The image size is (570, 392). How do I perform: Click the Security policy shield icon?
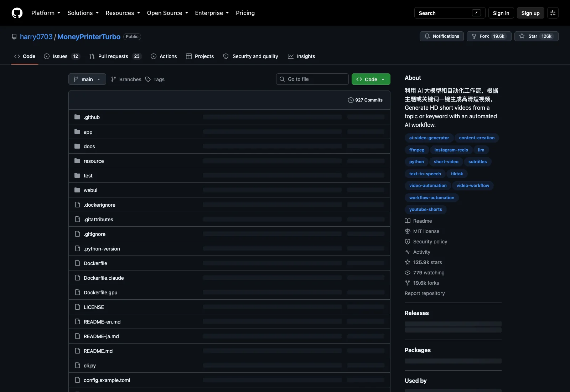[x=408, y=242]
